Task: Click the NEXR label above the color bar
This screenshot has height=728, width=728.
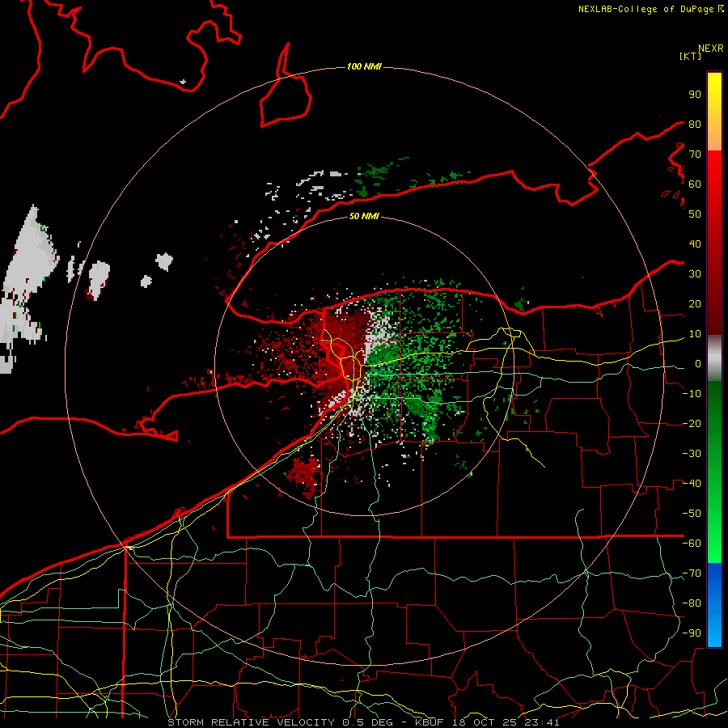Action: pyautogui.click(x=711, y=49)
